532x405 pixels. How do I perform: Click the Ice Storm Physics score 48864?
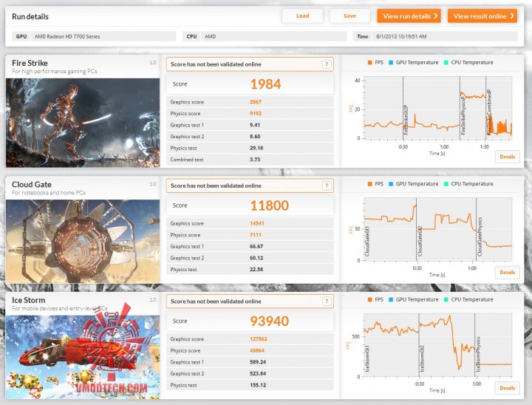click(257, 351)
